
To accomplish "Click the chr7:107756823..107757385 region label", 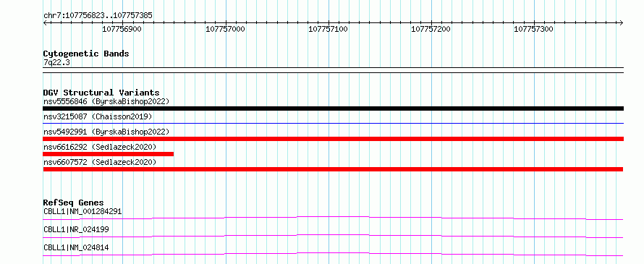I will [98, 15].
